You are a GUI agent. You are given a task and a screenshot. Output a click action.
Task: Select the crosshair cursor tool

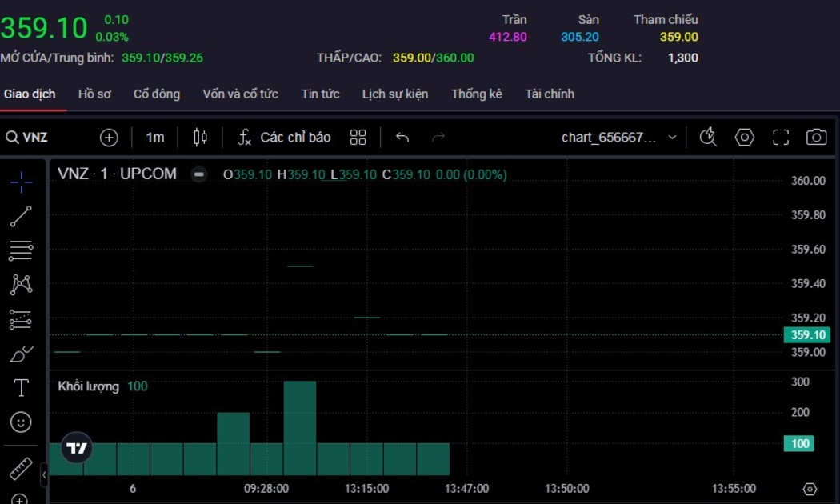tap(22, 182)
